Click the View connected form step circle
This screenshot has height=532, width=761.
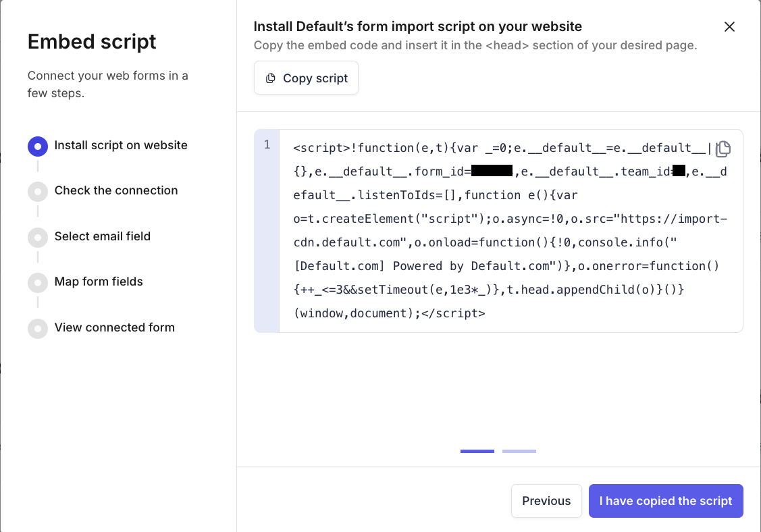(x=38, y=328)
